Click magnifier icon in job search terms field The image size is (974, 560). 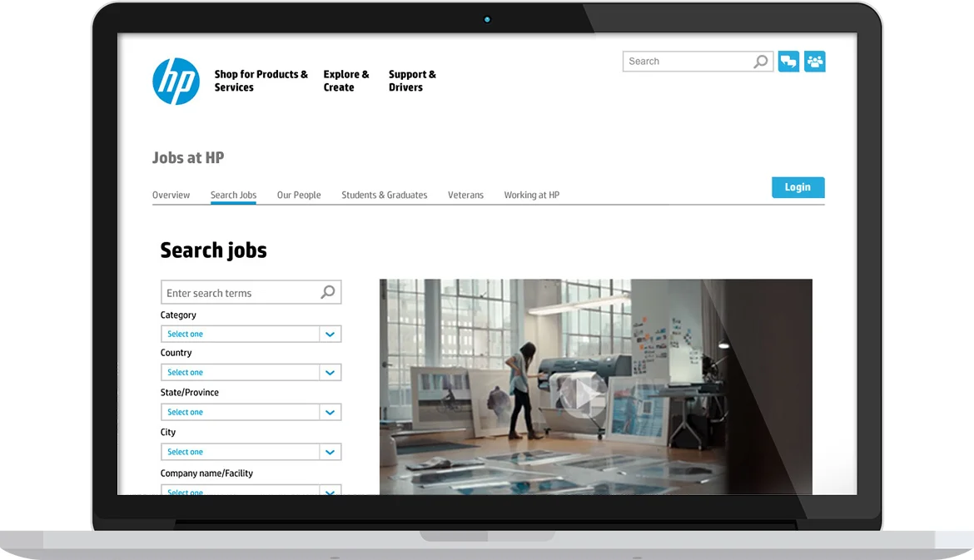[327, 292]
